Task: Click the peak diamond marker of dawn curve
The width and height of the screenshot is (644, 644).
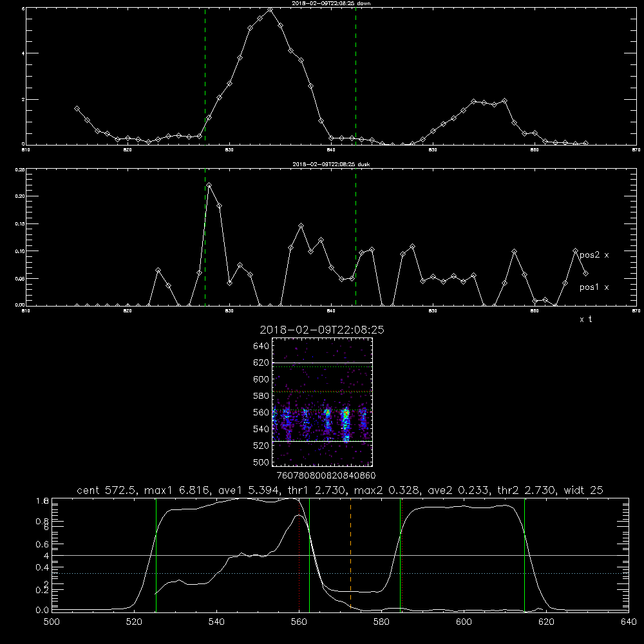Action: tap(270, 10)
